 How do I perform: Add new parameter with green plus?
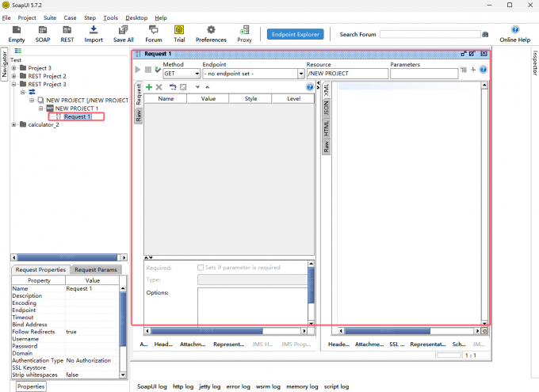click(149, 87)
